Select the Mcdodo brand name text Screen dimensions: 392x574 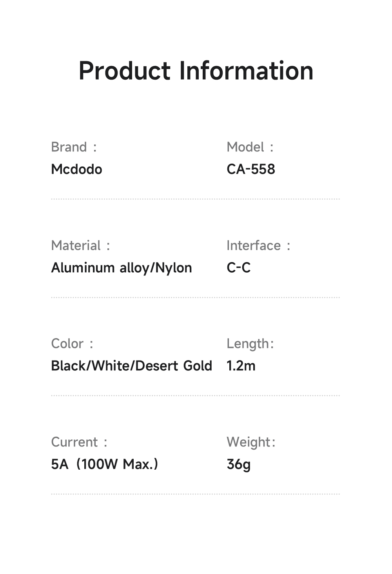coord(76,169)
